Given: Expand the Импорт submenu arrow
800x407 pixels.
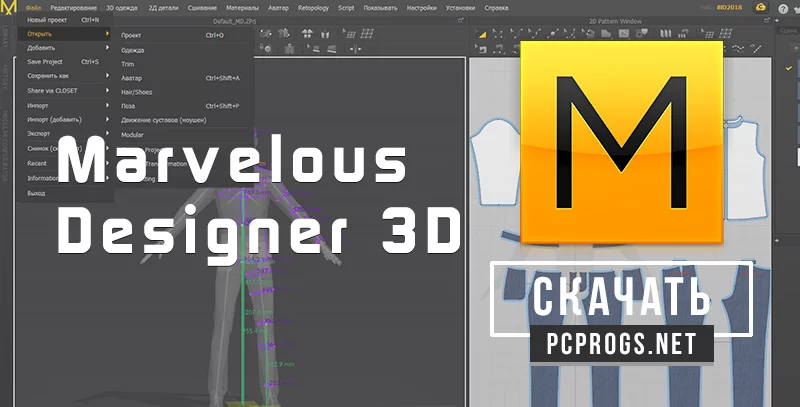Looking at the screenshot, I should click(x=107, y=105).
